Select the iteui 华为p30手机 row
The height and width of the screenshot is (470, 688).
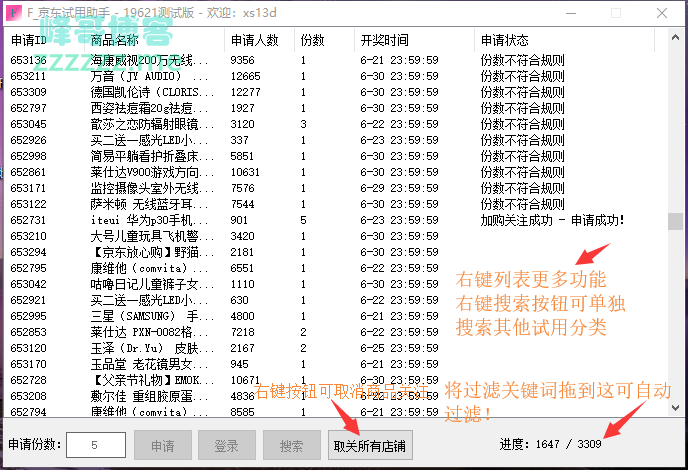150,220
